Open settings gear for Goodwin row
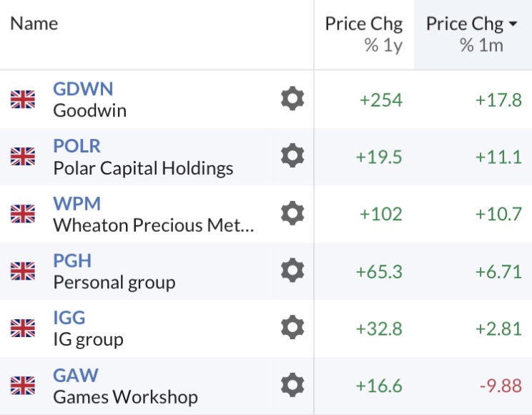Screen dimensions: 532x415 [x=292, y=99]
